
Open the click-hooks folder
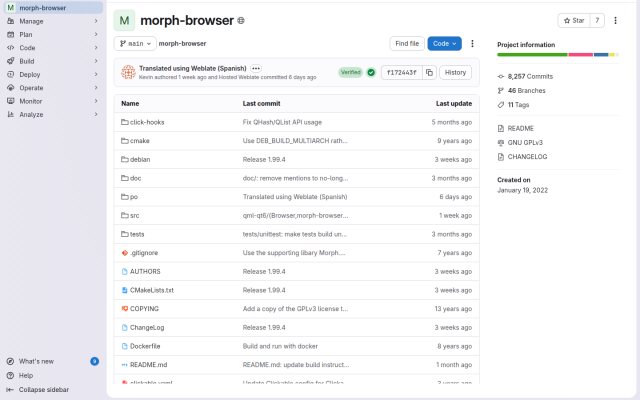(147, 122)
